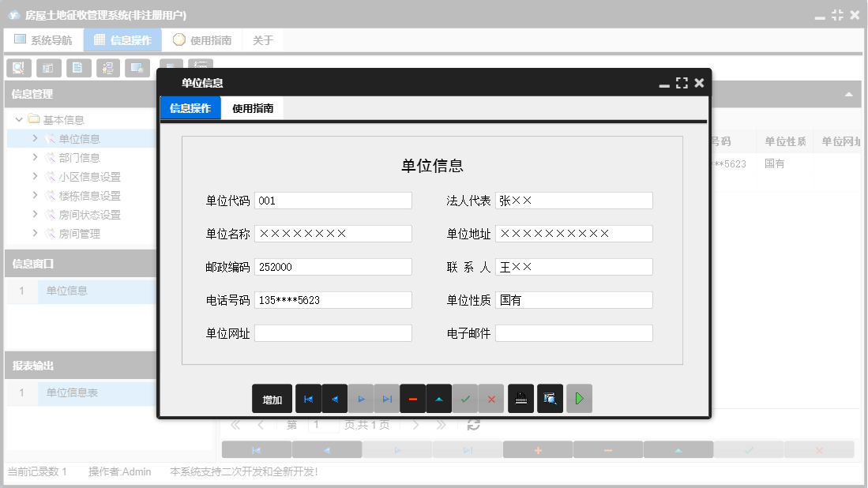Click the print icon in the dialog toolbar
This screenshot has height=488, width=868.
coord(521,399)
